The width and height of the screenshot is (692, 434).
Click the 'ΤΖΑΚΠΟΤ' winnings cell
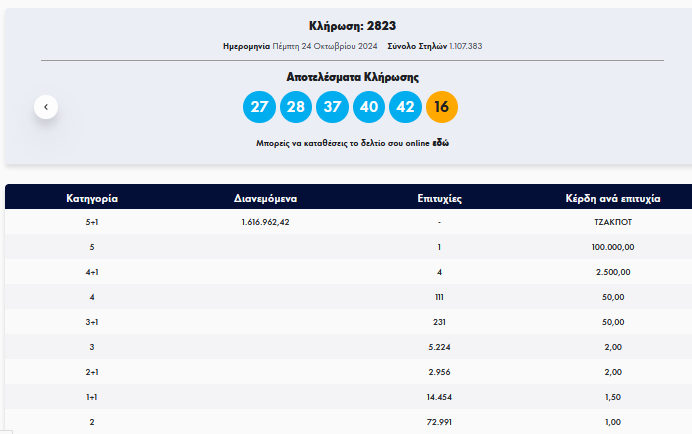pyautogui.click(x=613, y=222)
